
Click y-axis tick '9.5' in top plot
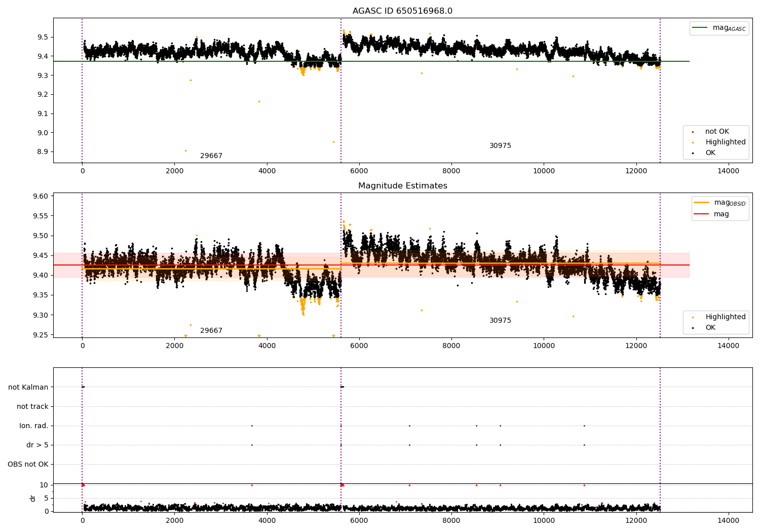43,37
